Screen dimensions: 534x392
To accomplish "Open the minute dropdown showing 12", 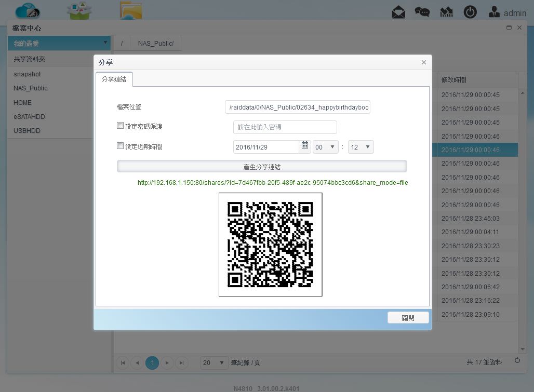I will [x=361, y=147].
